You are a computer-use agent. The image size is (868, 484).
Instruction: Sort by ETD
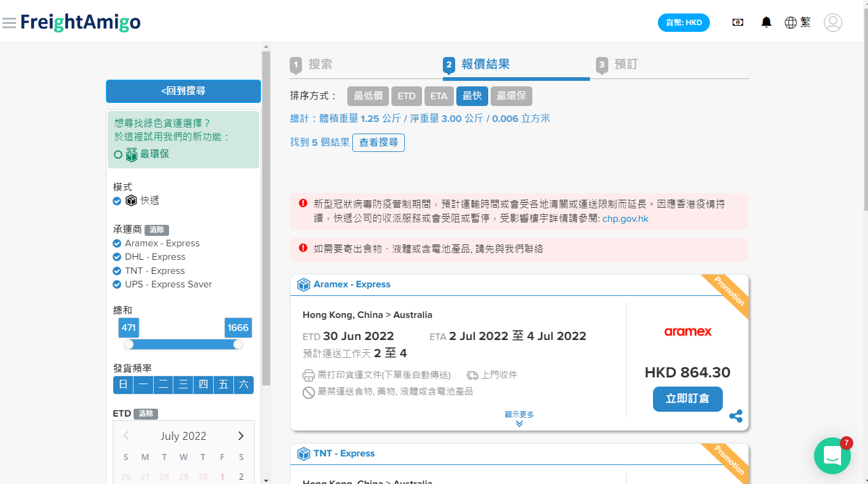pos(407,96)
